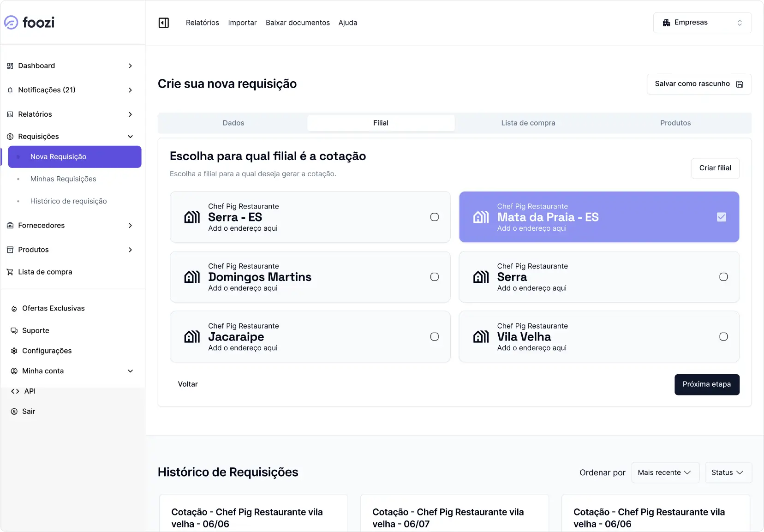This screenshot has width=764, height=532.
Task: Click the save icon in Salvar como rascunho
Action: 740,84
